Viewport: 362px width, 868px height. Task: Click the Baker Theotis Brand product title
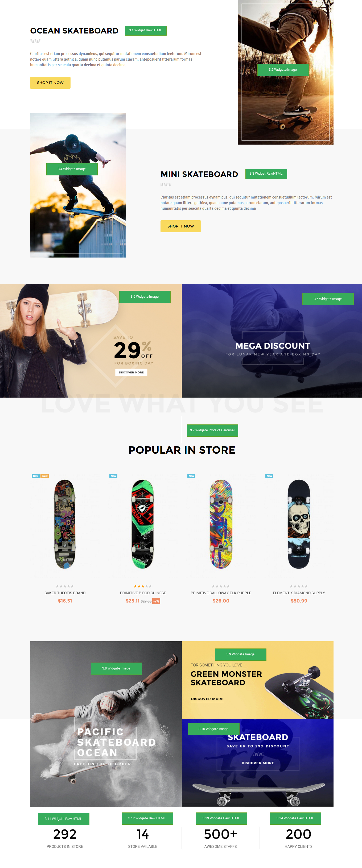(x=65, y=593)
